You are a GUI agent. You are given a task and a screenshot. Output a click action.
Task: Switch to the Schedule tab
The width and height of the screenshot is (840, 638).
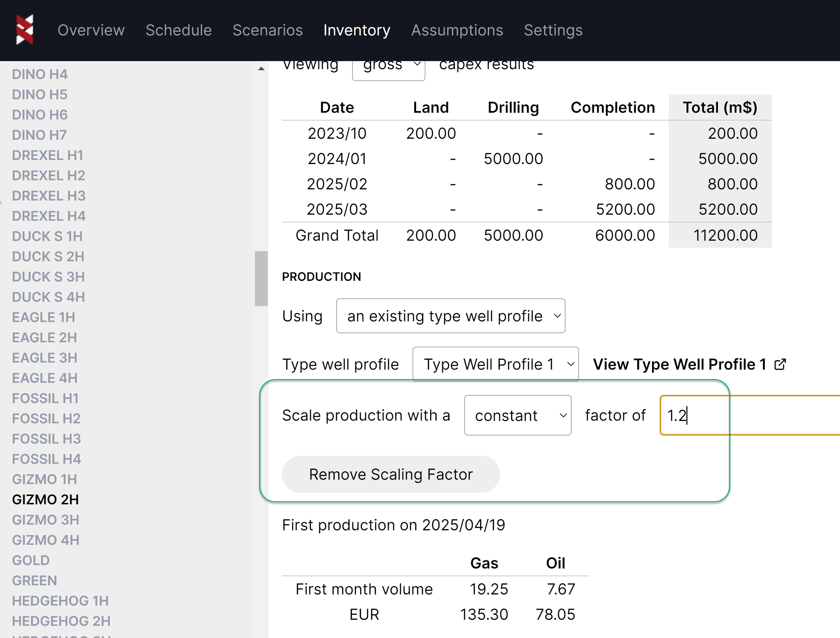click(x=179, y=30)
